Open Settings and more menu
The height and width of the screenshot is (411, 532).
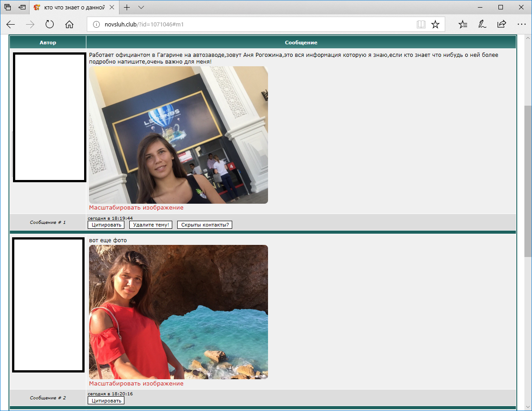pos(521,24)
